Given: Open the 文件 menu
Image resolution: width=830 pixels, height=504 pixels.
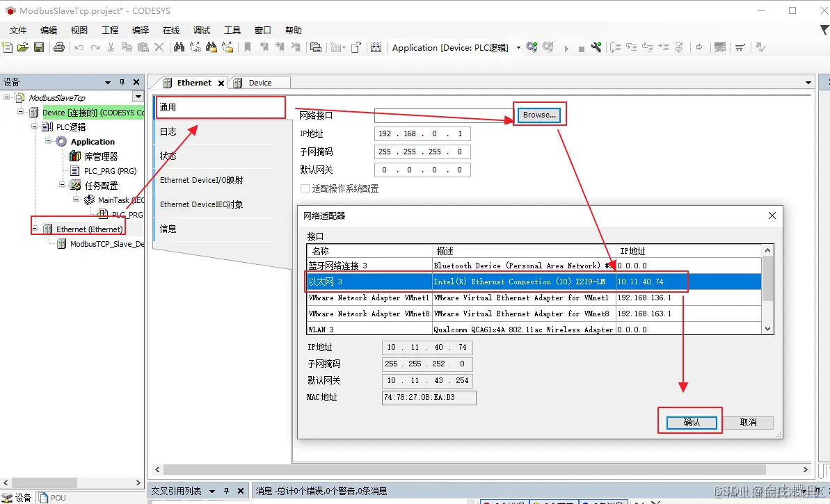Looking at the screenshot, I should (x=18, y=30).
